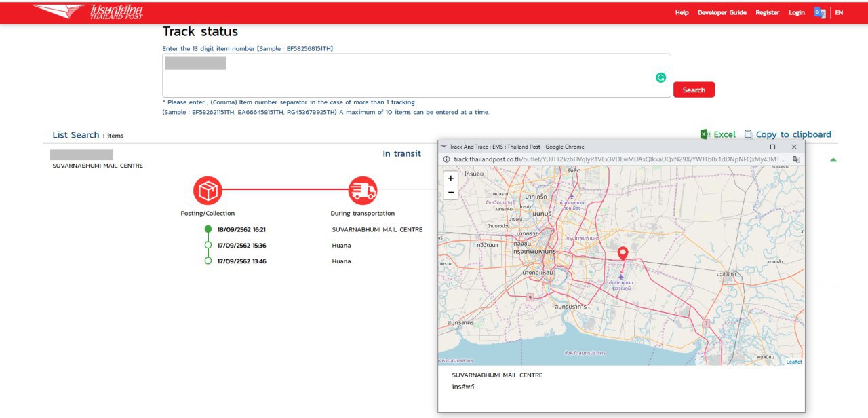868x418 pixels.
Task: Click the Grammarly icon in the text box
Action: [x=660, y=78]
